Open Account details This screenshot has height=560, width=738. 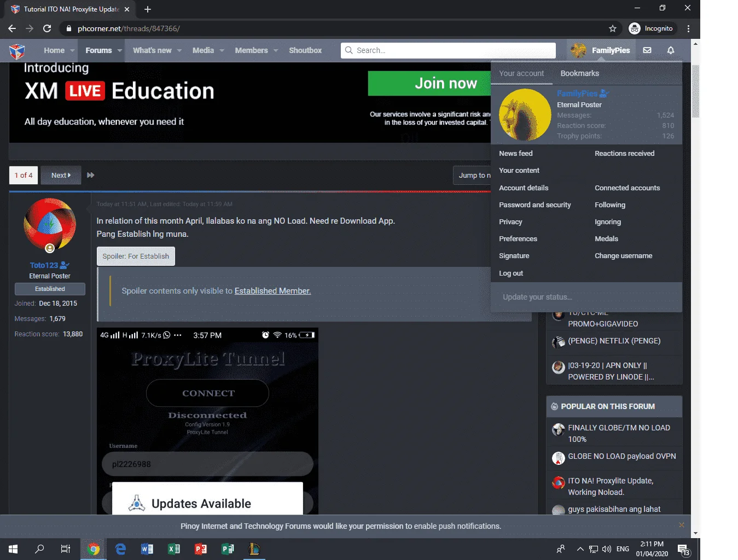tap(524, 188)
